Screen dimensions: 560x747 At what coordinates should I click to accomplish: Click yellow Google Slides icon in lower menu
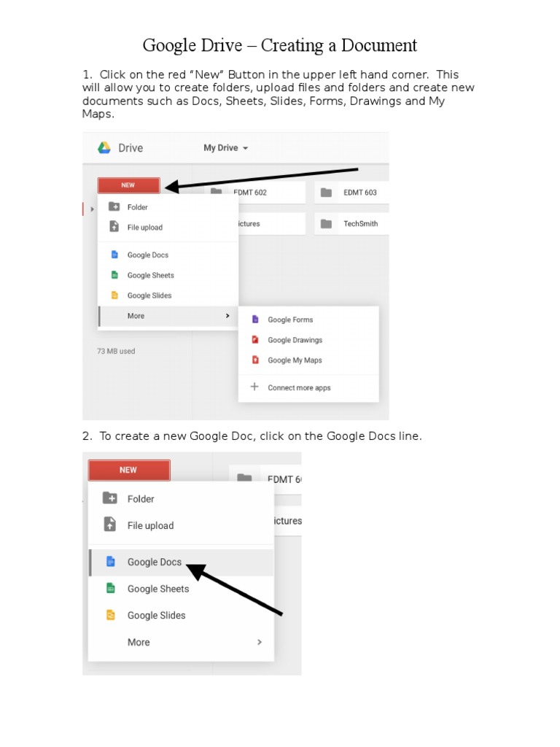click(111, 614)
